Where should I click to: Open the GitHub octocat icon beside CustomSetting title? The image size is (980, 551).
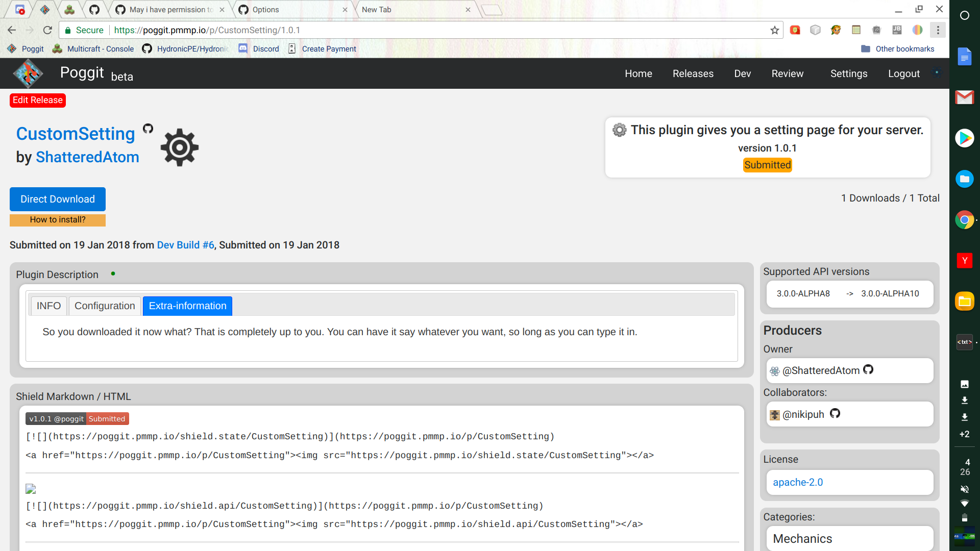tap(148, 129)
